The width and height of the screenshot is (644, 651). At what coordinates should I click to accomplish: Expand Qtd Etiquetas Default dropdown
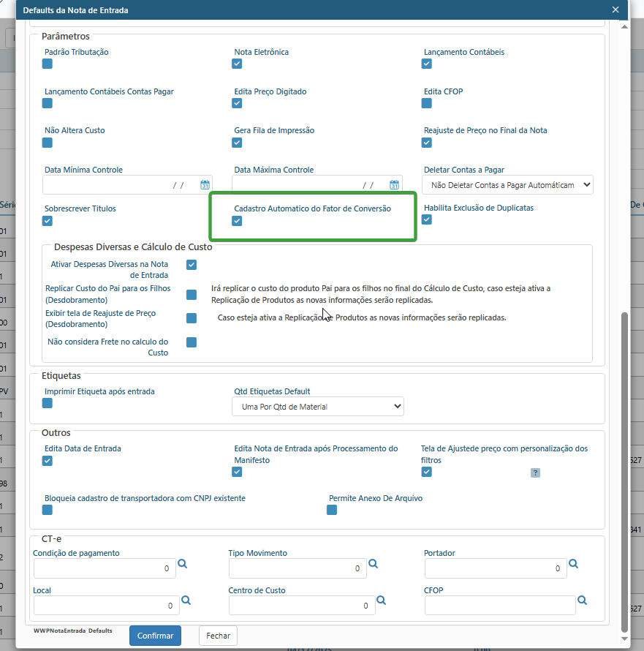(x=318, y=406)
